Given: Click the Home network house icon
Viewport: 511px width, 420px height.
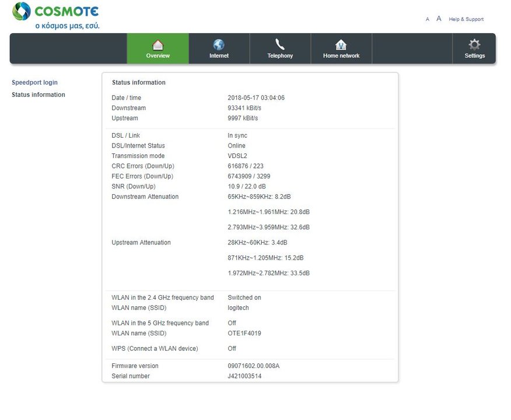Looking at the screenshot, I should click(x=341, y=45).
